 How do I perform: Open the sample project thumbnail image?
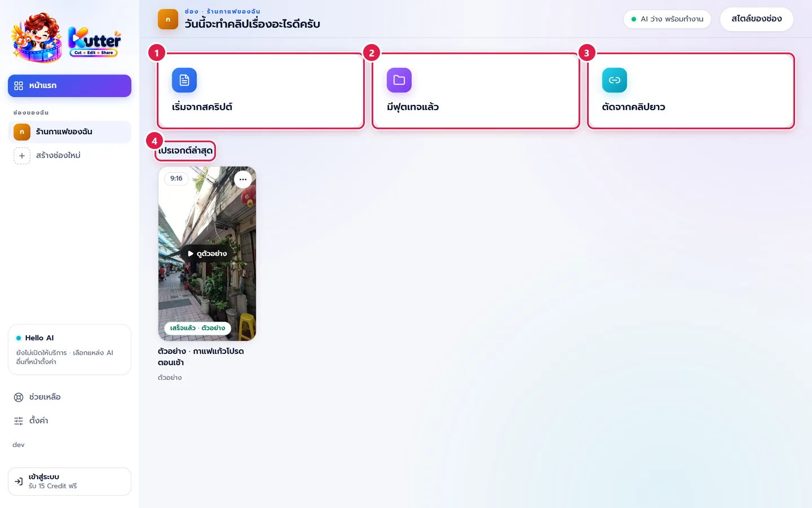(207, 253)
